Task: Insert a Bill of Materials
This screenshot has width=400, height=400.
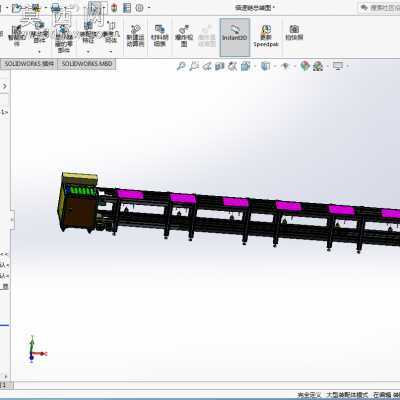Action: tap(160, 36)
